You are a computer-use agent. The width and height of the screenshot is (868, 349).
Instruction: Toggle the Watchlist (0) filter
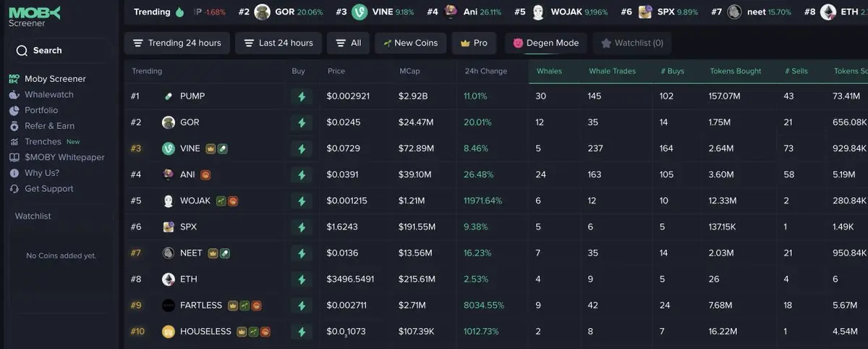tap(631, 43)
